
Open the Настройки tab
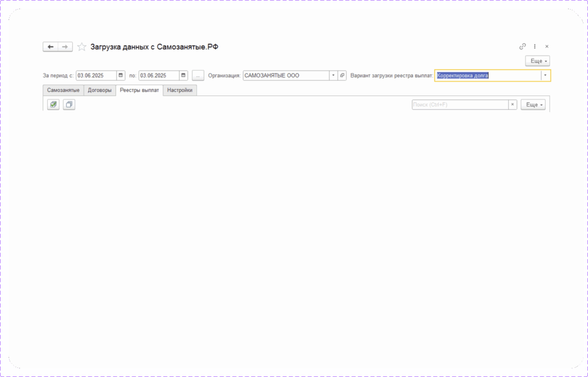pyautogui.click(x=180, y=90)
